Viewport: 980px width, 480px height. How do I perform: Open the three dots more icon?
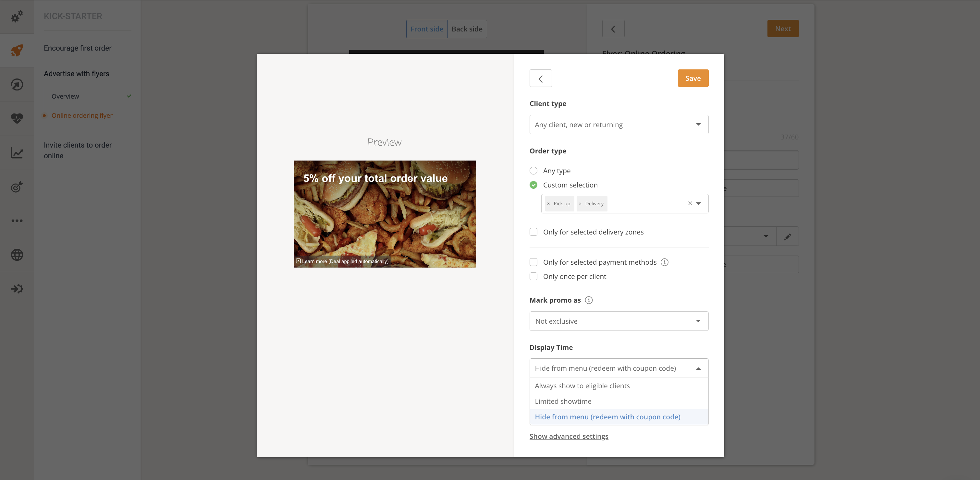click(17, 221)
